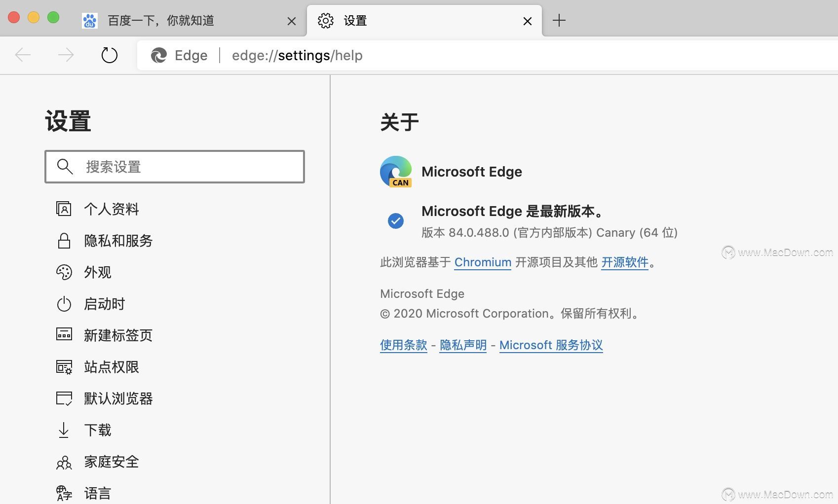This screenshot has width=838, height=504.
Task: Open the Microsoft 服务协议 link
Action: click(x=551, y=345)
